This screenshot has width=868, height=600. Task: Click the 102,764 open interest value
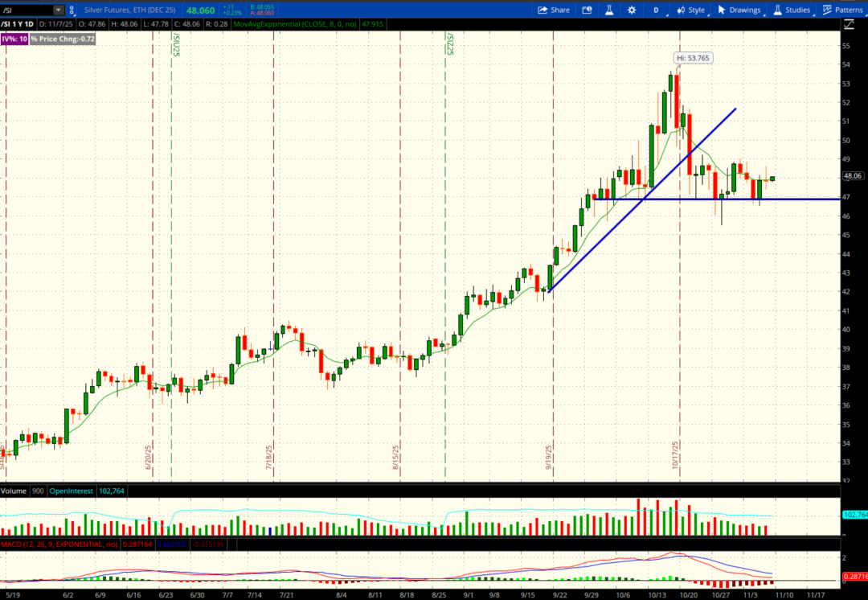coord(111,491)
